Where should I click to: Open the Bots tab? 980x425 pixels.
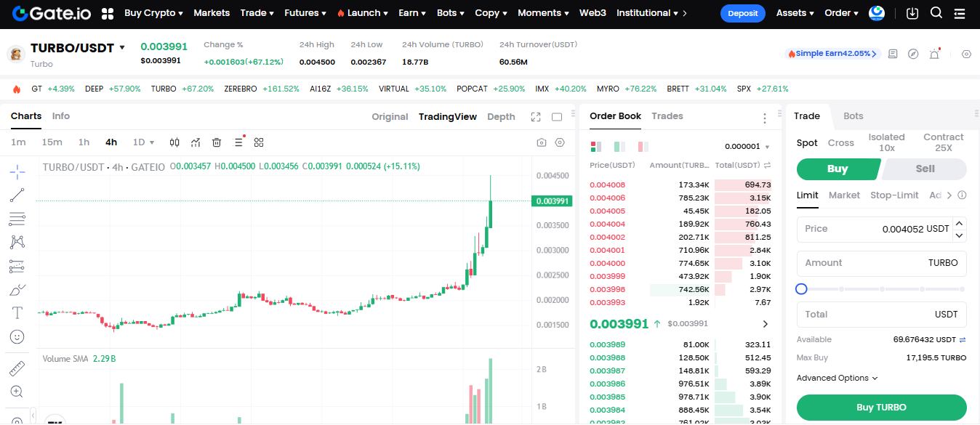click(854, 116)
